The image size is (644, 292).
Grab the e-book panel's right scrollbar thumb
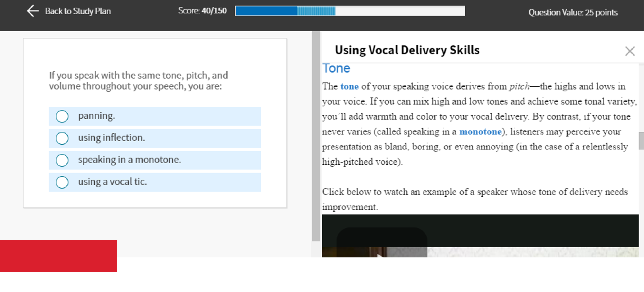point(641,141)
